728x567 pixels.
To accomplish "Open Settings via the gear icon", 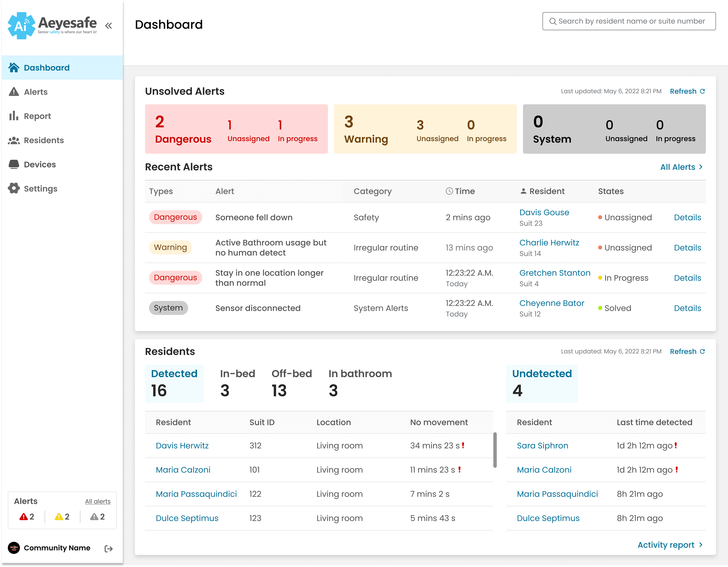I will point(14,188).
